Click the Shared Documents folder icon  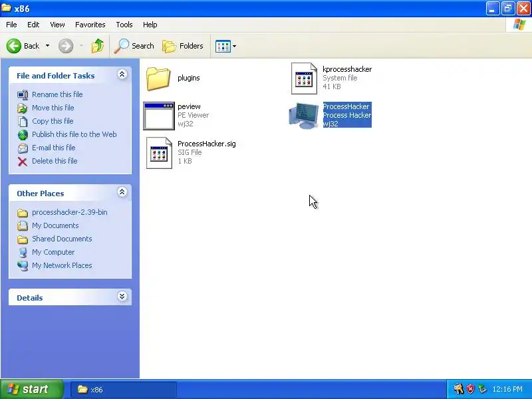click(23, 239)
